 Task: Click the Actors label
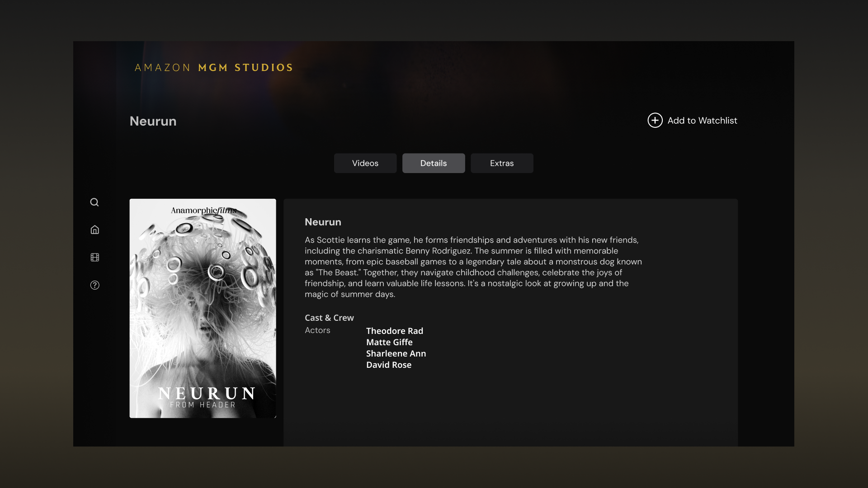[317, 330]
